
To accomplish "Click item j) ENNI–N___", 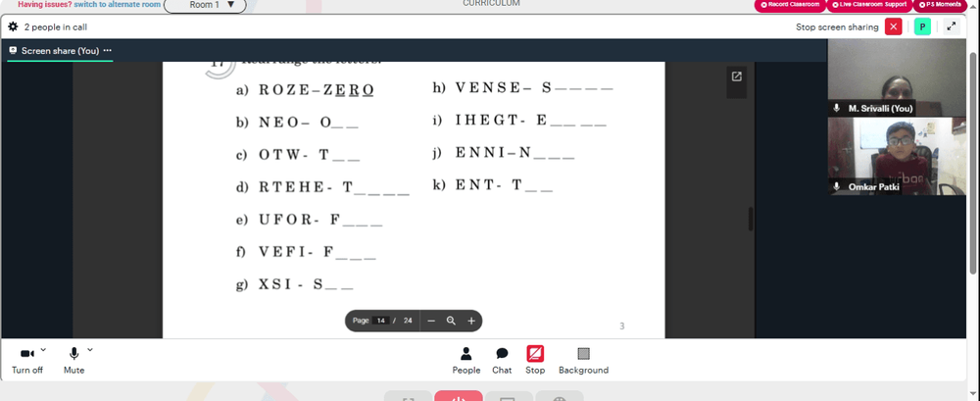I will pos(503,153).
